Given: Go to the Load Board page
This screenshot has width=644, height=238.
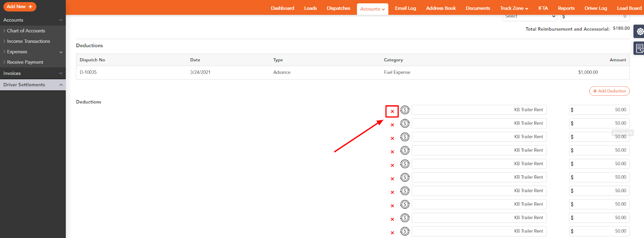Looking at the screenshot, I should pyautogui.click(x=629, y=8).
